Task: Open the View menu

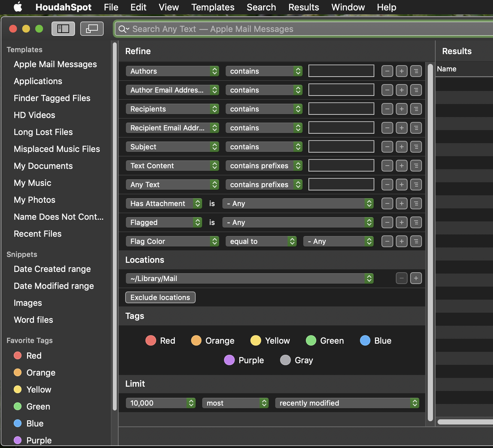Action: [x=169, y=7]
